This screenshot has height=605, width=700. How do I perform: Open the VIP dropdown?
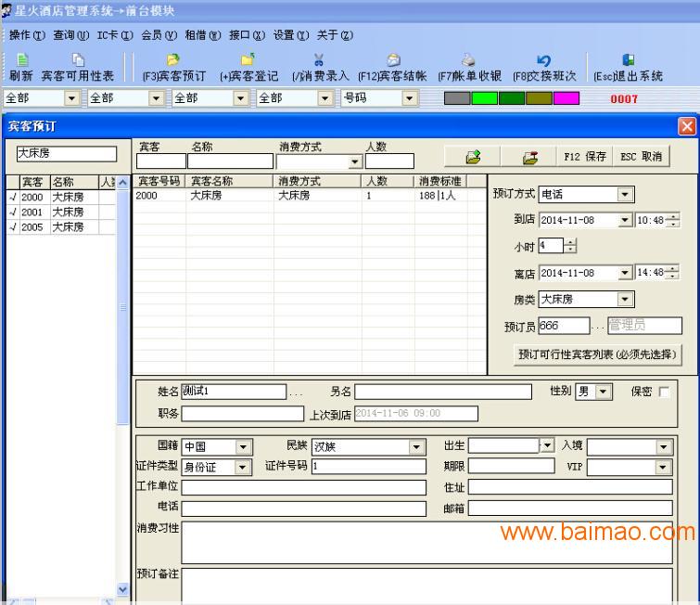coord(663,467)
